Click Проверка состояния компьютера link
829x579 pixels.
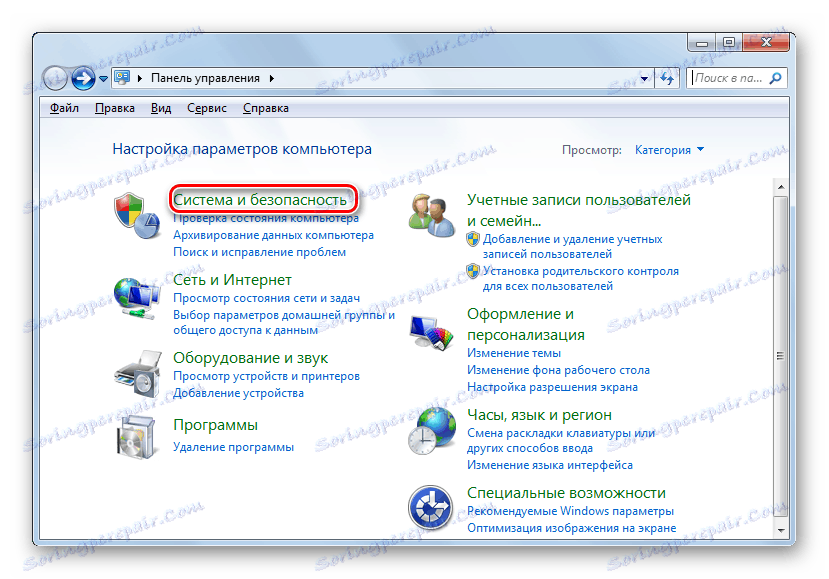pos(266,218)
